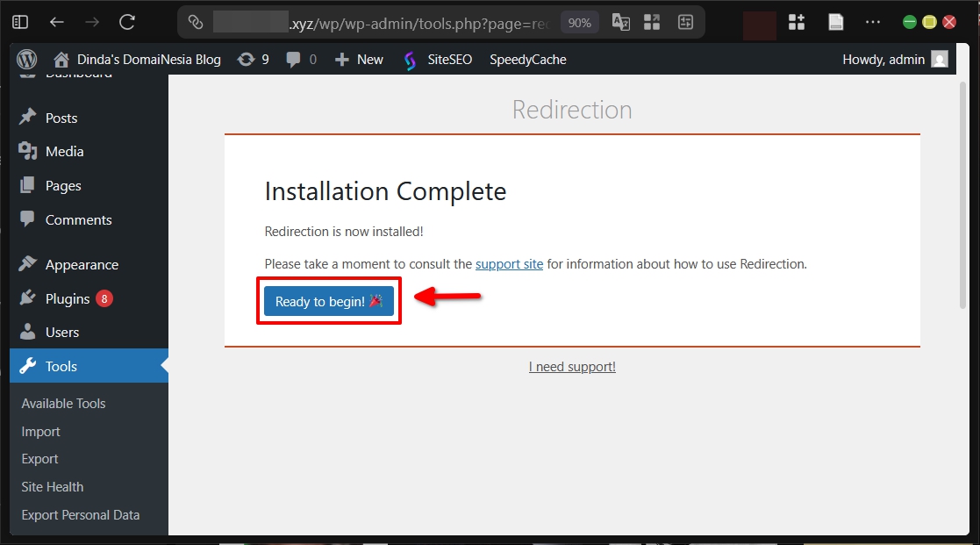Click the WordPress logo in the admin bar
The height and width of the screenshot is (545, 980).
coord(26,59)
